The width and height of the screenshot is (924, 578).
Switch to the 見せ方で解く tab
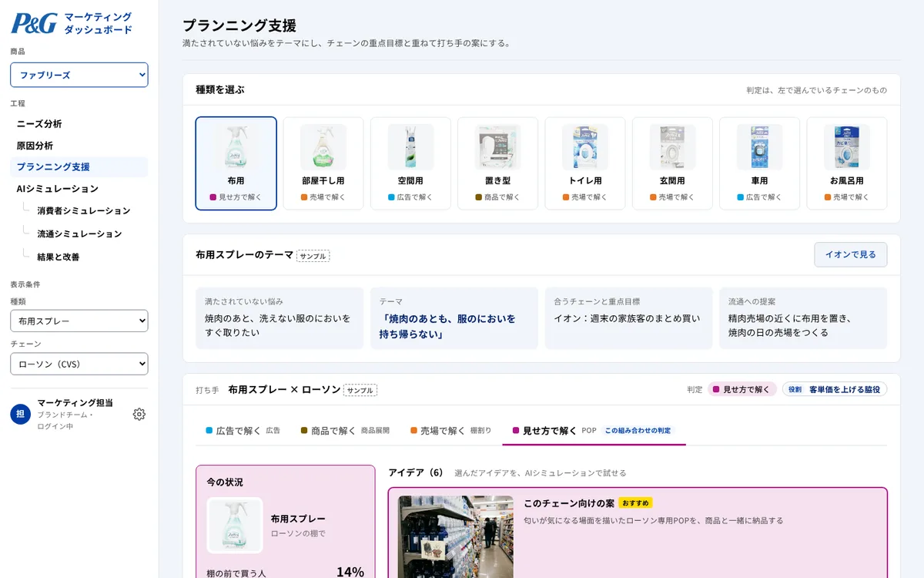(x=594, y=431)
